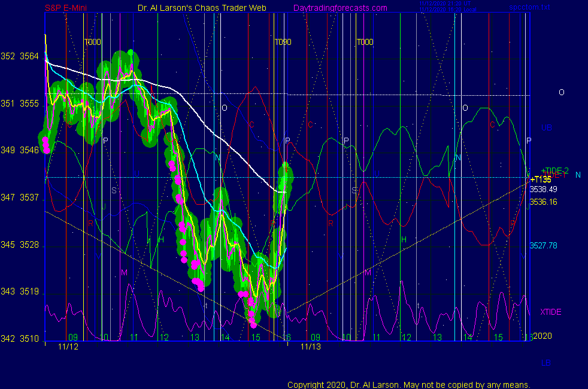Click the yellow "3536.16" value

tap(543, 202)
